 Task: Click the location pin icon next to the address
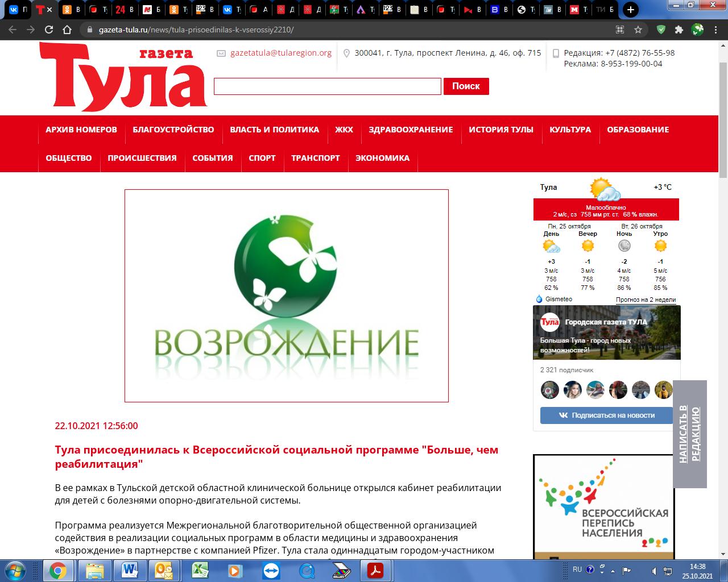point(346,53)
